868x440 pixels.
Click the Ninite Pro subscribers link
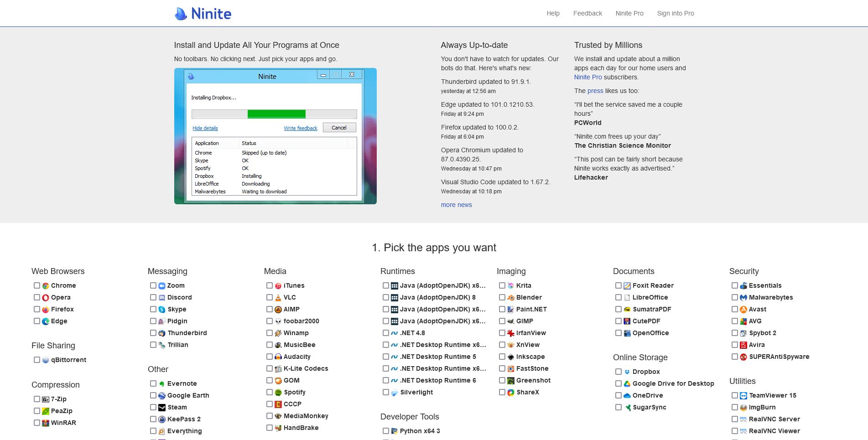point(588,77)
